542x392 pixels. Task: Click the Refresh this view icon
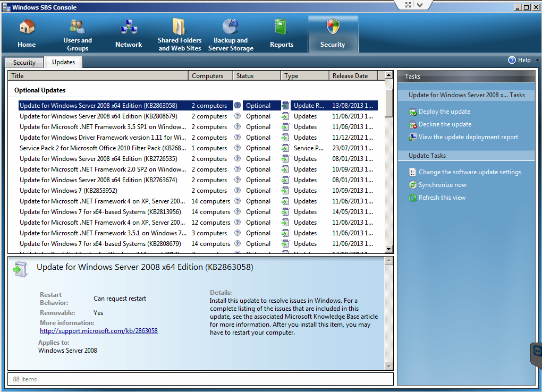pos(413,198)
